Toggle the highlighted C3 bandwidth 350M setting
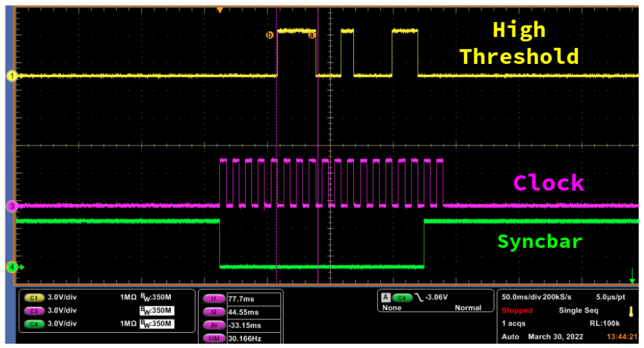The height and width of the screenshot is (348, 644). click(x=157, y=311)
